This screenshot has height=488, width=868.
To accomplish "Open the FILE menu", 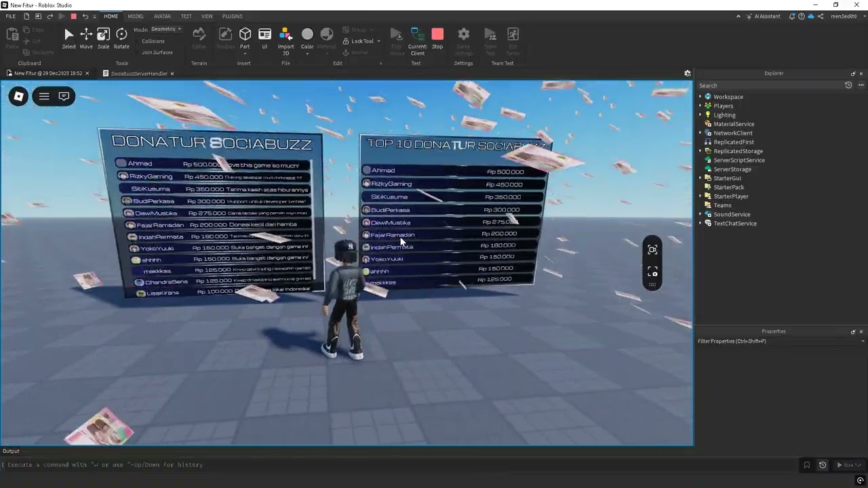I will (10, 16).
